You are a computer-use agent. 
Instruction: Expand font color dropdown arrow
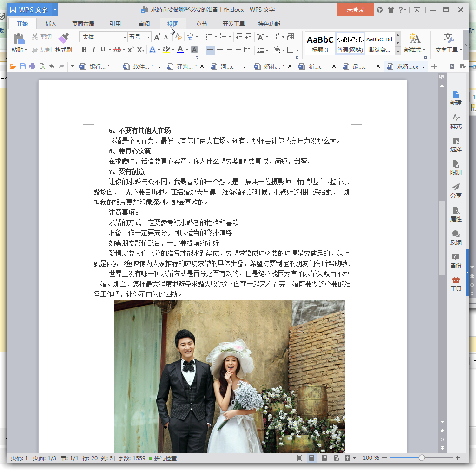(x=187, y=50)
